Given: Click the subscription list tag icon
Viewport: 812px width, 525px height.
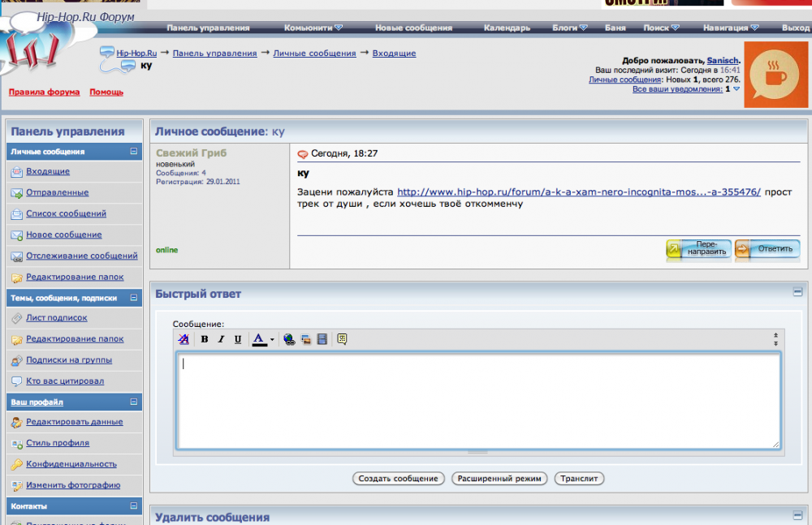Looking at the screenshot, I should (16, 318).
